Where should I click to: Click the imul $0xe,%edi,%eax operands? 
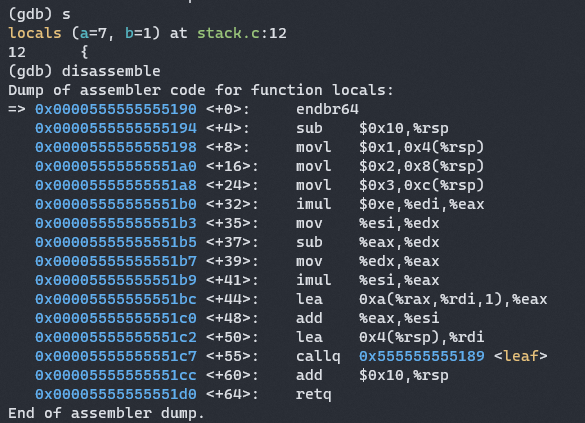tap(422, 204)
